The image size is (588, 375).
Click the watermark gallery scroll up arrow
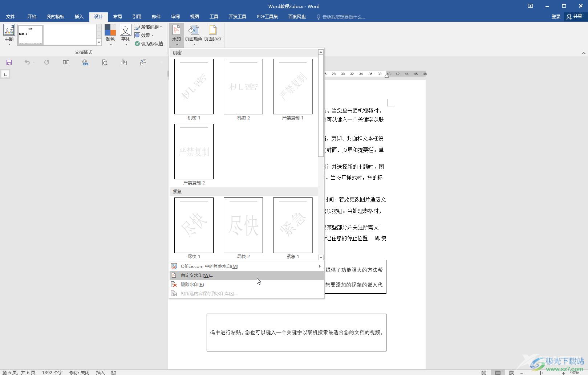click(x=321, y=52)
